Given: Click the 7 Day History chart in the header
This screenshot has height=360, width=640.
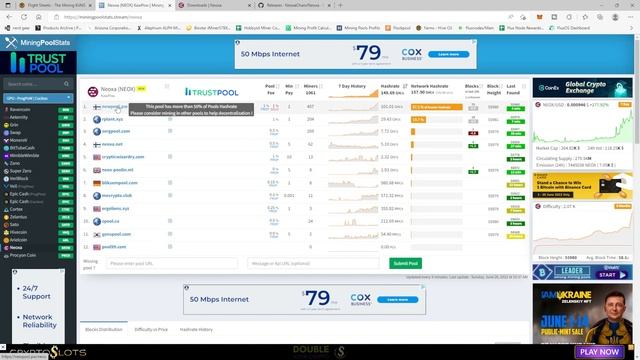Looking at the screenshot, I should point(353,92).
